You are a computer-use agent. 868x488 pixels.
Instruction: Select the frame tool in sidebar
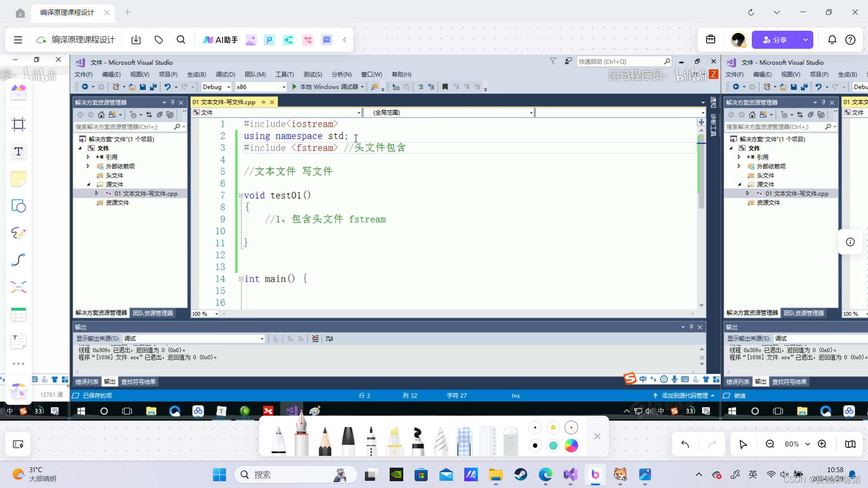point(19,124)
